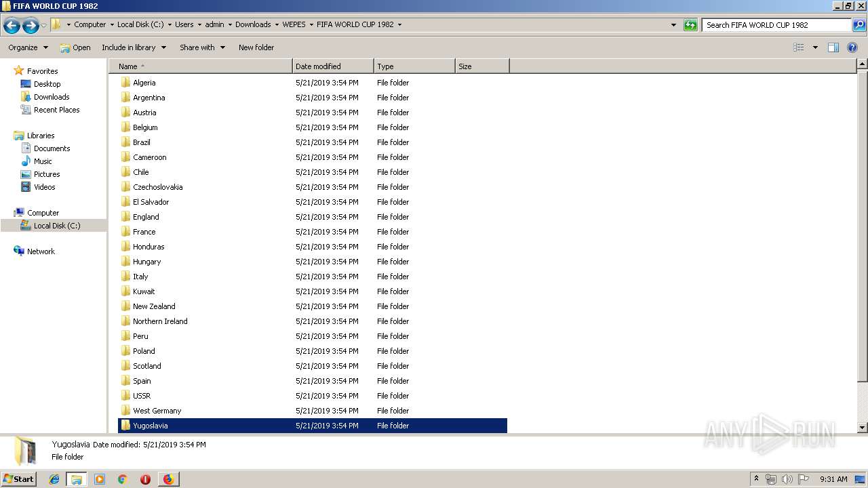Open recent pages dropdown next to Forward
Image resolution: width=868 pixels, height=488 pixels.
[x=43, y=25]
